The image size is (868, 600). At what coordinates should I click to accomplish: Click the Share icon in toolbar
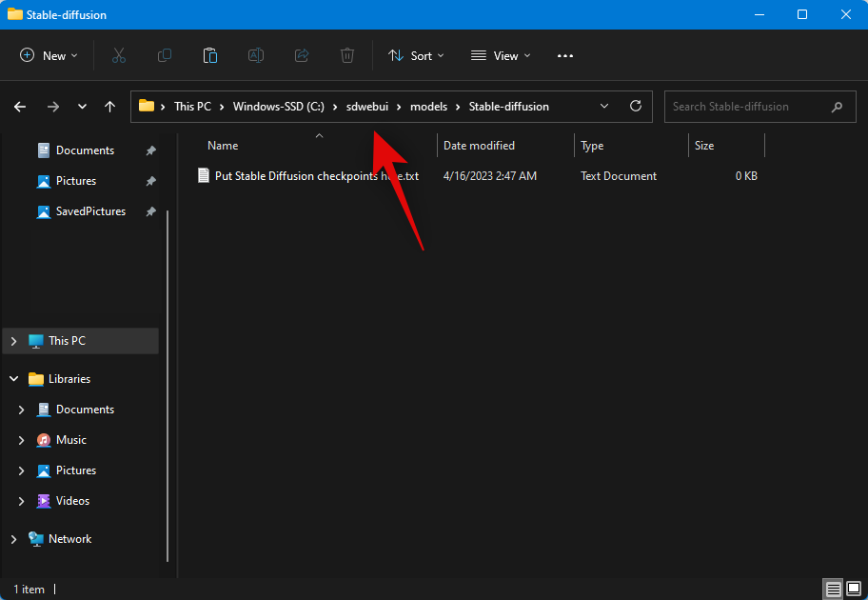[302, 56]
